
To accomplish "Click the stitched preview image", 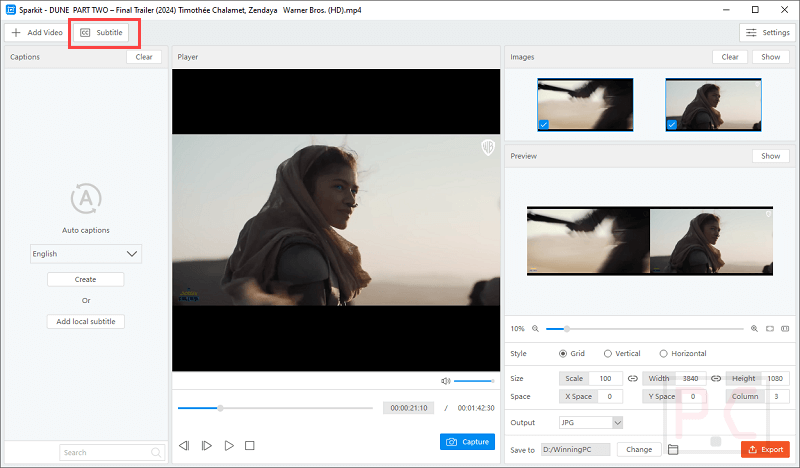I will click(x=650, y=241).
